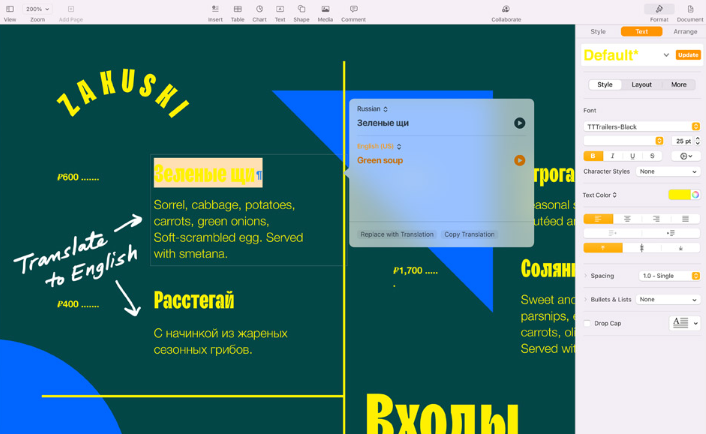Image resolution: width=706 pixels, height=434 pixels.
Task: Add a Text box from the toolbar
Action: coord(280,9)
